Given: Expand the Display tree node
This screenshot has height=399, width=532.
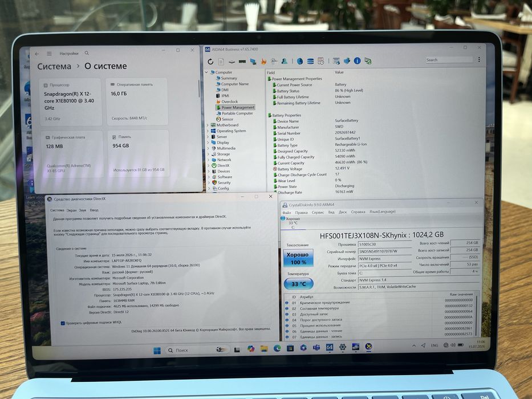Looking at the screenshot, I should click(208, 142).
